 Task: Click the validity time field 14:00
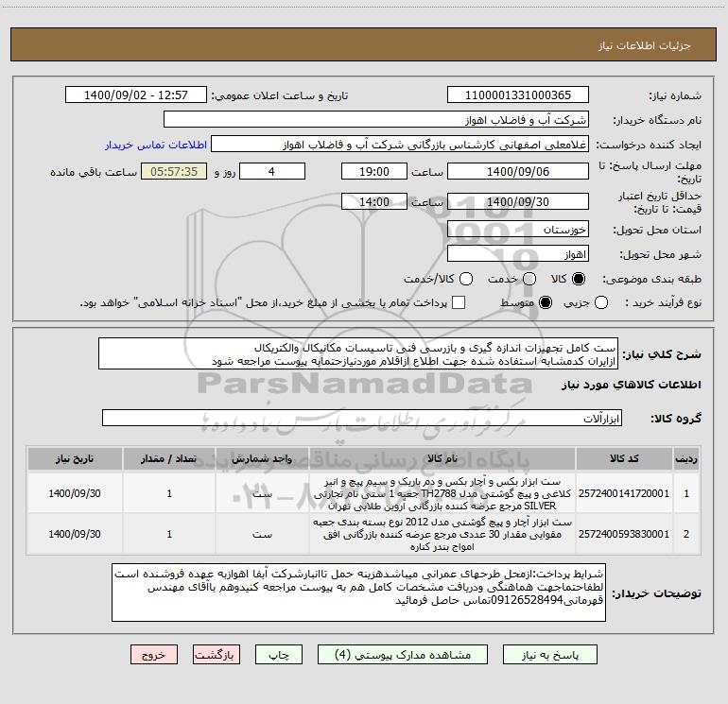pyautogui.click(x=374, y=201)
